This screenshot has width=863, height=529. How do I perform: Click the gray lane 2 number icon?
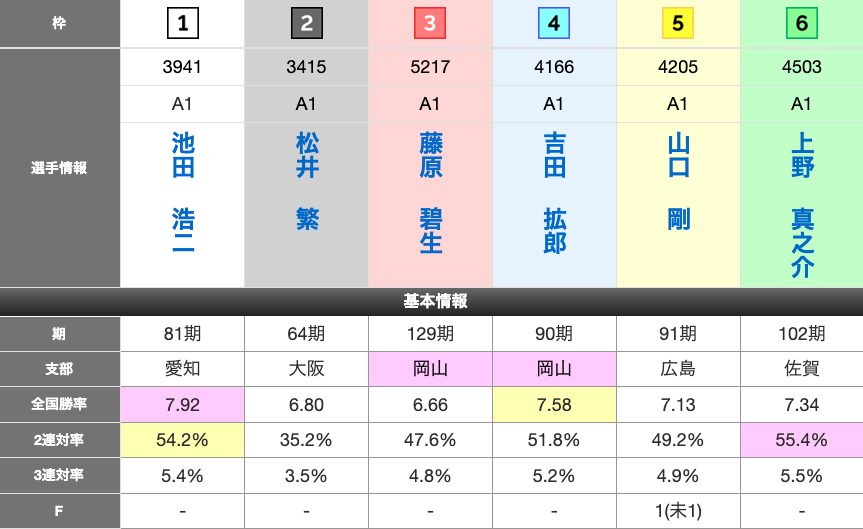306,23
